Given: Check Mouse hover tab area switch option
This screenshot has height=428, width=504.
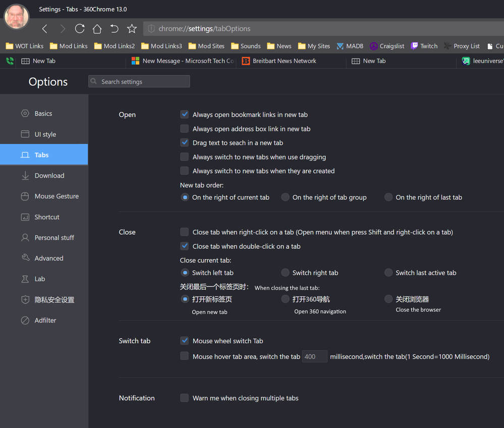Looking at the screenshot, I should [x=184, y=356].
